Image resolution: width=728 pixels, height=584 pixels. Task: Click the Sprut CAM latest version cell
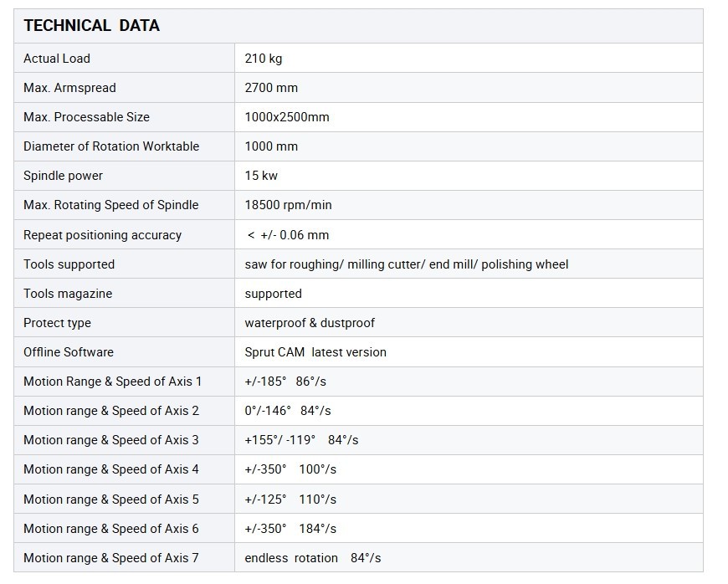(x=315, y=352)
